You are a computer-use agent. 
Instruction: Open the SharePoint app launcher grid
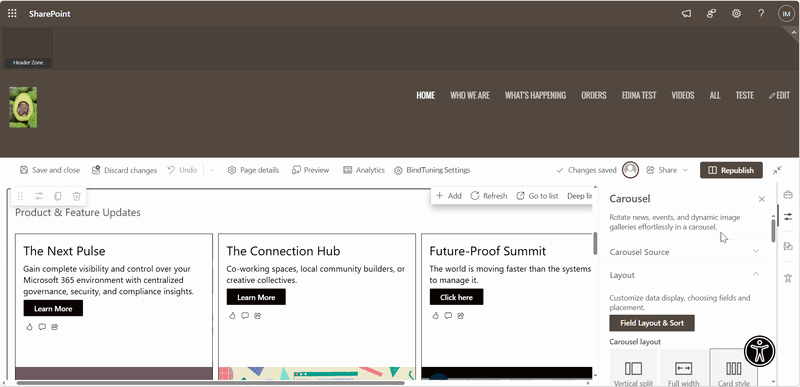pos(12,14)
